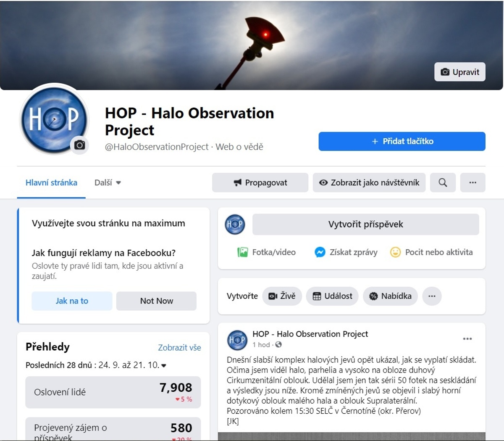
Task: Edit the cover photo with Upravit
Action: [x=460, y=72]
